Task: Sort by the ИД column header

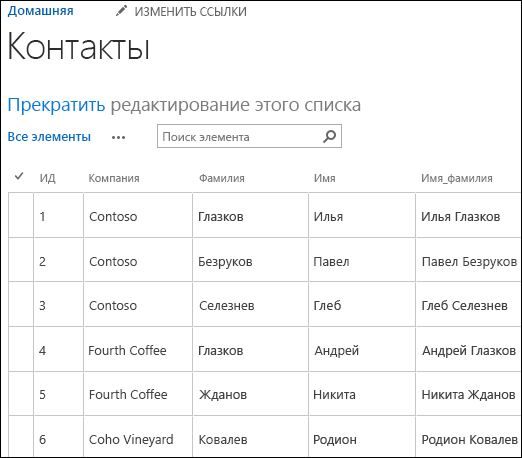Action: 47,178
